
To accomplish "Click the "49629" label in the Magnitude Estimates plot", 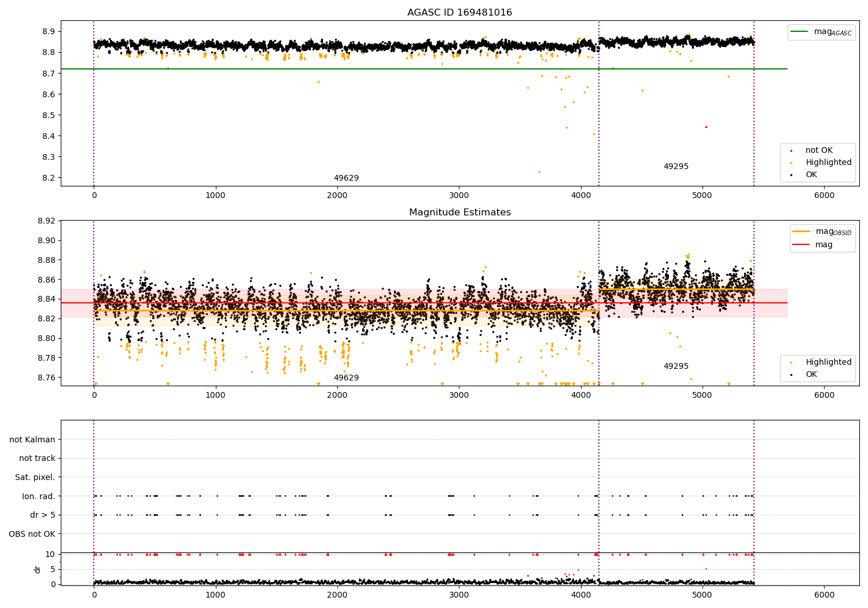I will tap(346, 378).
